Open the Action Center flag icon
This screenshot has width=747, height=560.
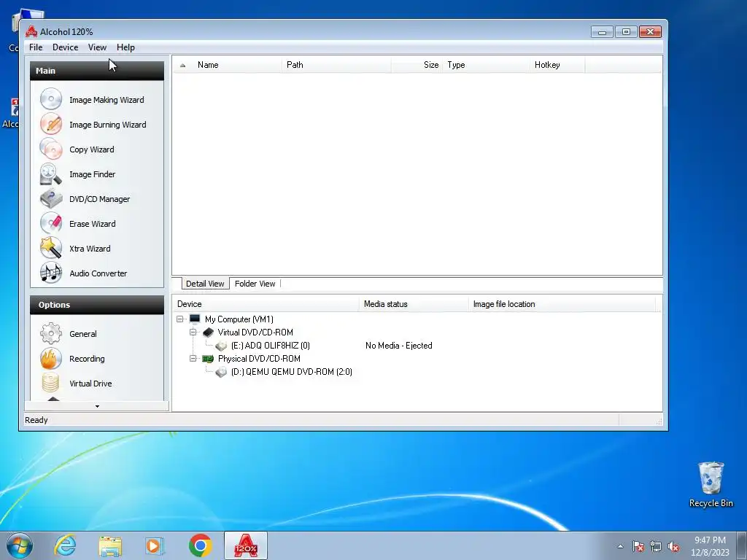(638, 546)
